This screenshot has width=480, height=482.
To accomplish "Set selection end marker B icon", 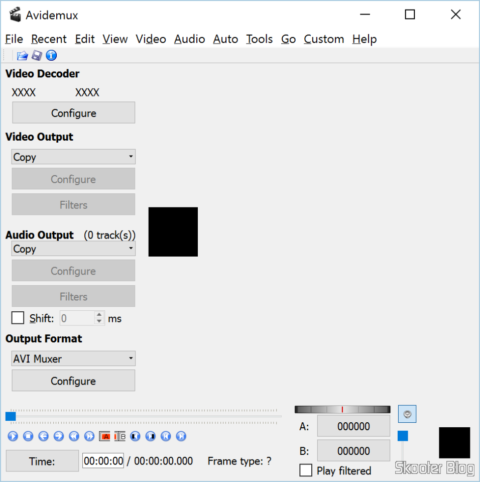I will (x=120, y=436).
